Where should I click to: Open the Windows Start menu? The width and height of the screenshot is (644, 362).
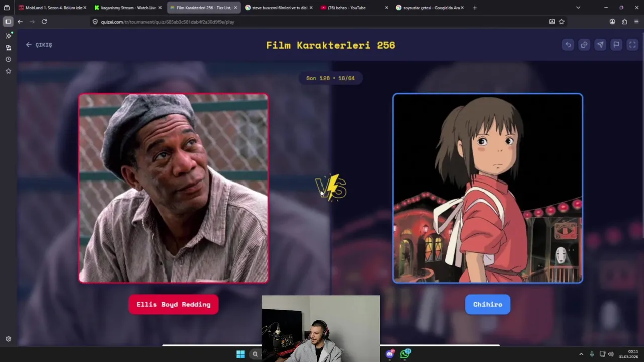tap(240, 354)
